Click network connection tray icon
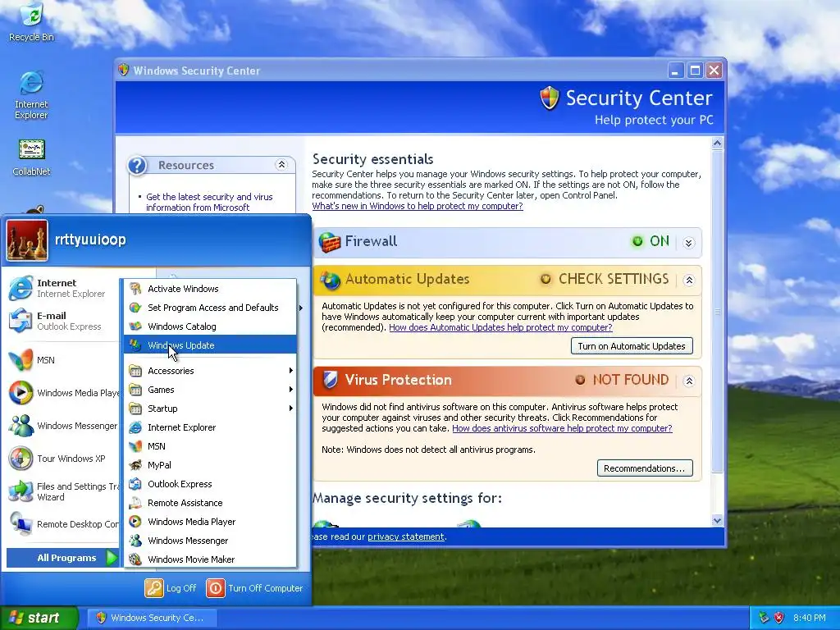The height and width of the screenshot is (630, 840). click(764, 618)
